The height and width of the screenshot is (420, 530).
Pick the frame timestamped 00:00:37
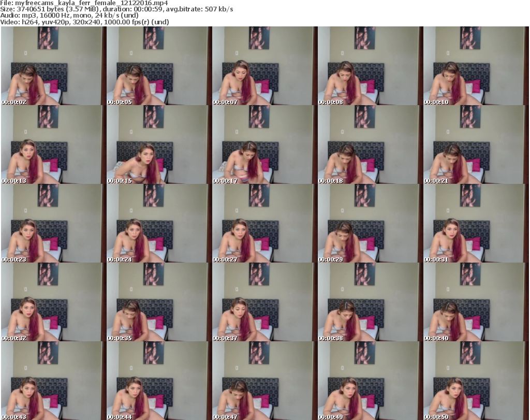[x=264, y=302]
